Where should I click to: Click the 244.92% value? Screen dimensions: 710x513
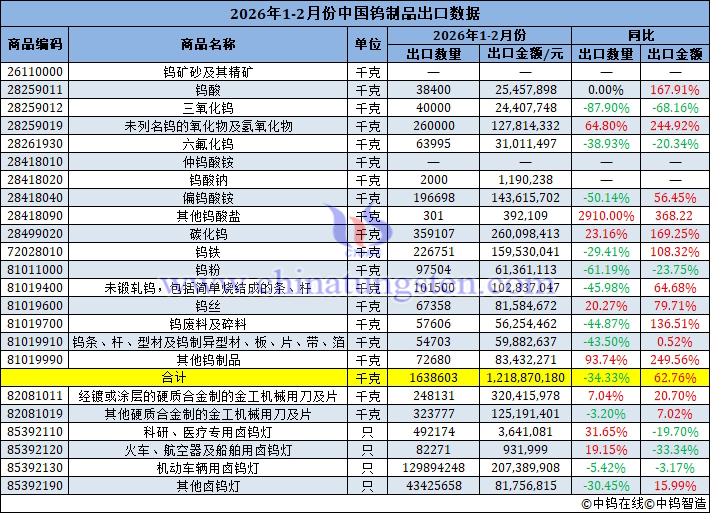(x=675, y=126)
